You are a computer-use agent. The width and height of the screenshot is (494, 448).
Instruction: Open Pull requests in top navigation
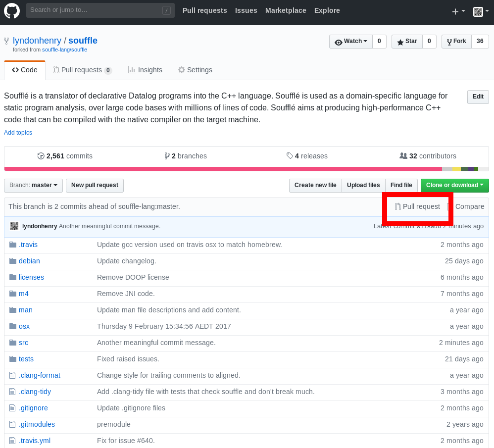click(x=205, y=10)
